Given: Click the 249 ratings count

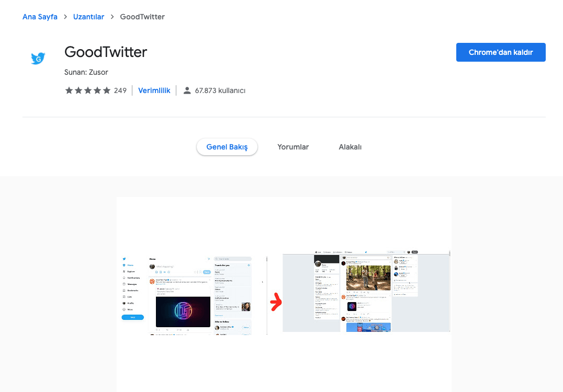Looking at the screenshot, I should [x=120, y=90].
